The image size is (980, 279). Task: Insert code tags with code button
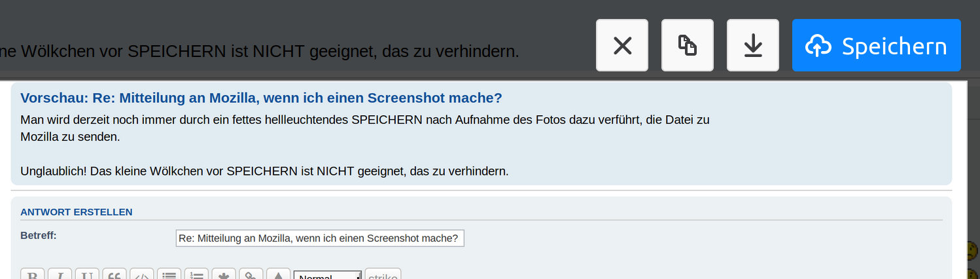(142, 274)
